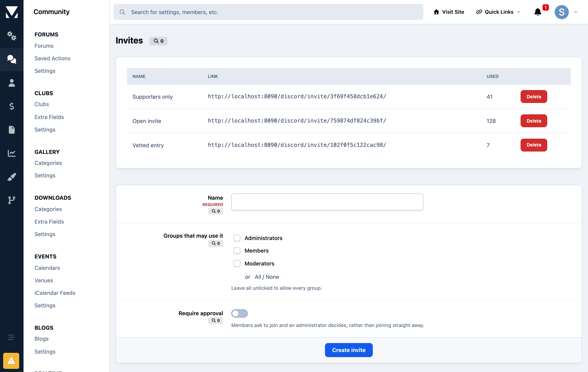Click the search badge next to Invites
The height and width of the screenshot is (372, 588).
point(158,41)
